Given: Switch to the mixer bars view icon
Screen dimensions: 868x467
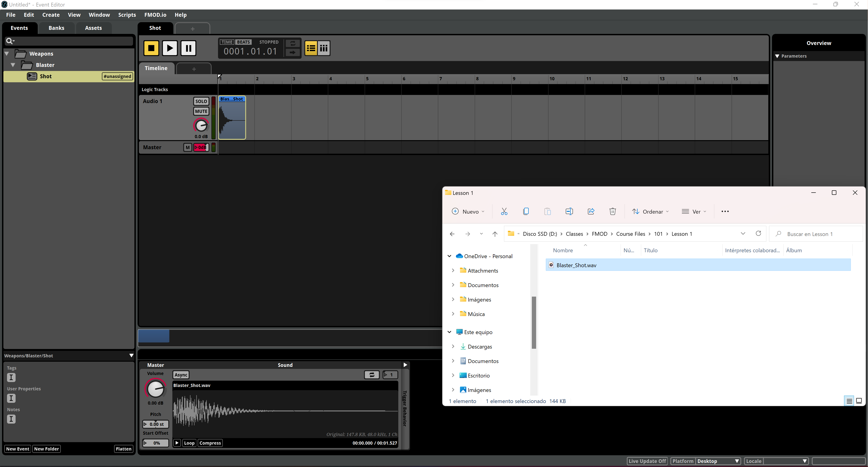Looking at the screenshot, I should (324, 48).
